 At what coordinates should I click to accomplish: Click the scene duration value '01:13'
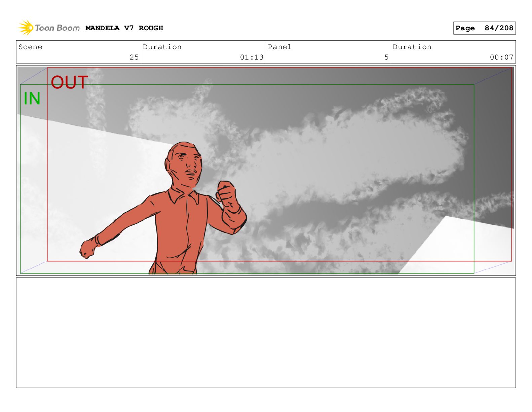coord(252,57)
